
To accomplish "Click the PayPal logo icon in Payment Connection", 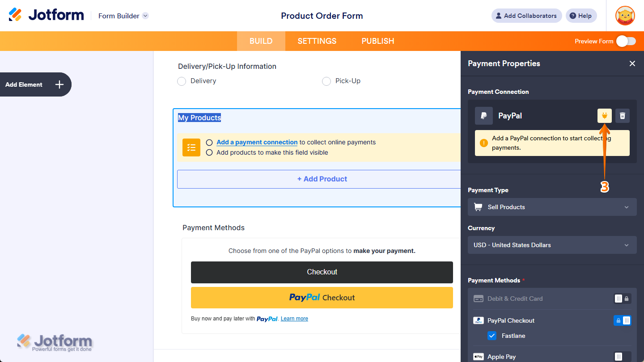I will 483,115.
